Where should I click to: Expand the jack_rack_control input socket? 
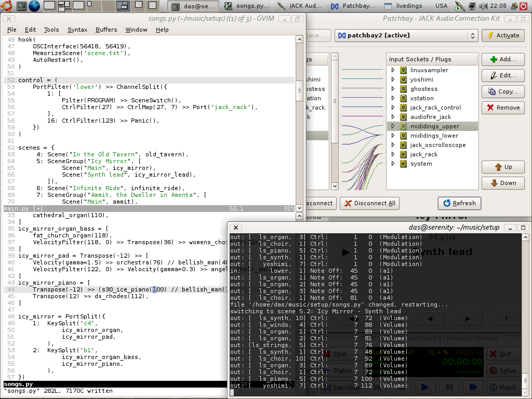point(393,108)
